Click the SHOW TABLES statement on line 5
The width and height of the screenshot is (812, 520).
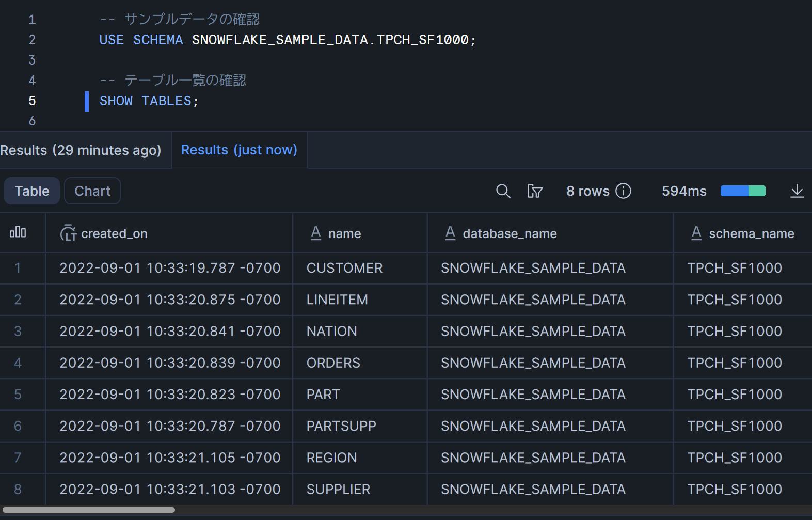coord(149,101)
